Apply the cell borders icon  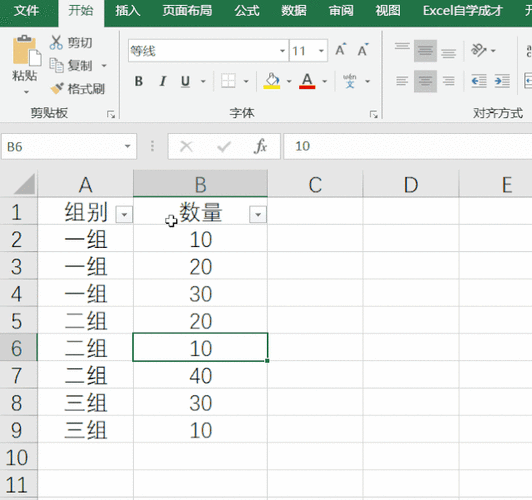[x=228, y=81]
